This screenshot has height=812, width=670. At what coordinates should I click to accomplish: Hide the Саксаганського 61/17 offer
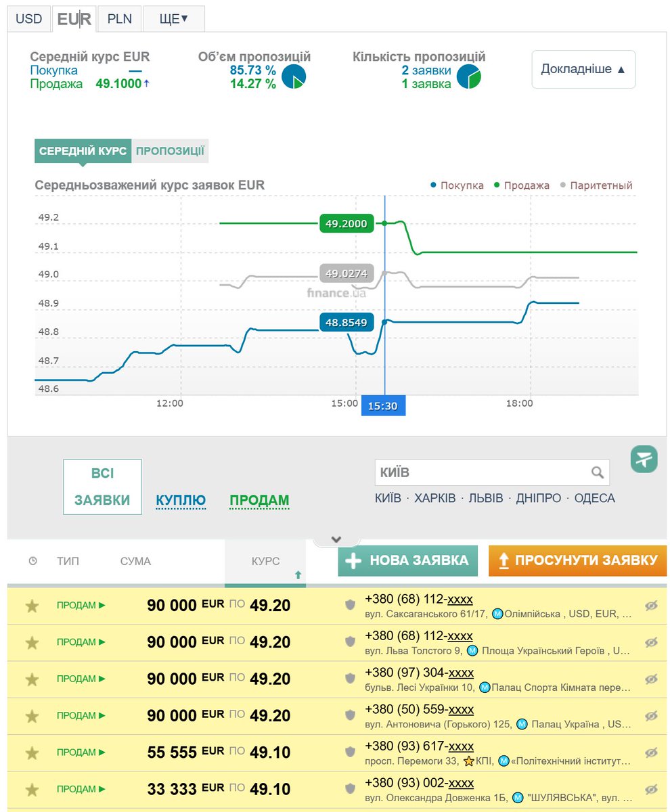tap(651, 606)
